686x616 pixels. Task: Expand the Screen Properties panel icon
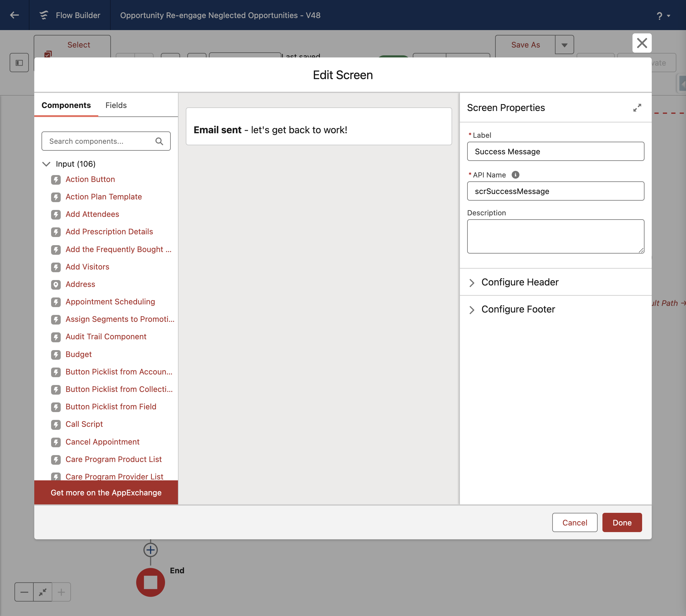coord(637,108)
